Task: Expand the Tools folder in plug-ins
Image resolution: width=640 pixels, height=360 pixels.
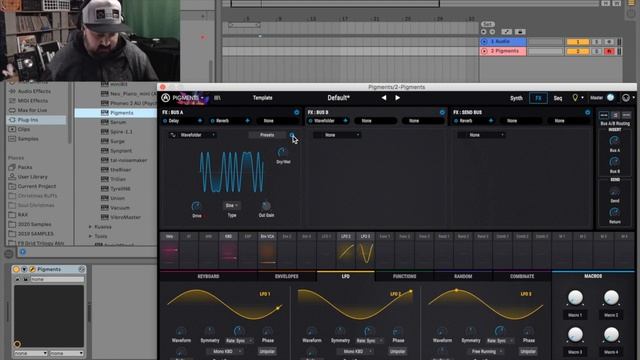Action: tap(90, 236)
